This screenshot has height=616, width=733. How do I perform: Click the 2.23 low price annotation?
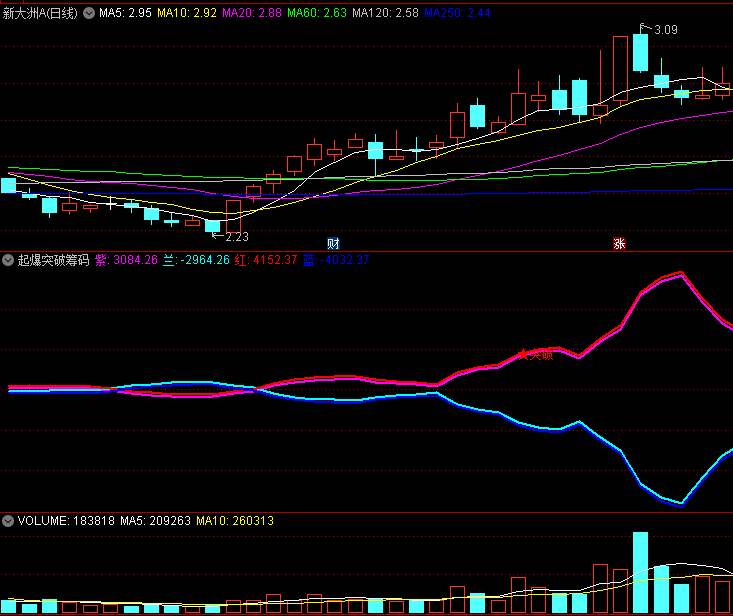(x=237, y=237)
